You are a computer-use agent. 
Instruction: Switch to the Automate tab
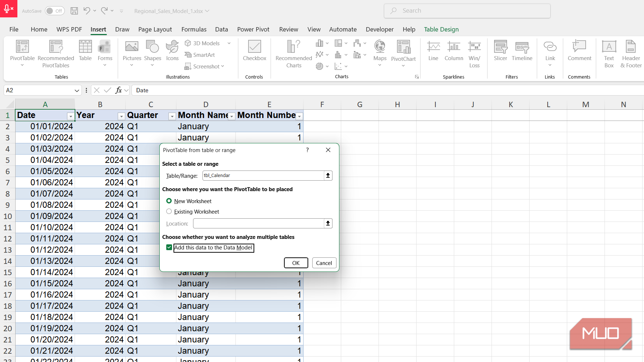click(x=343, y=29)
